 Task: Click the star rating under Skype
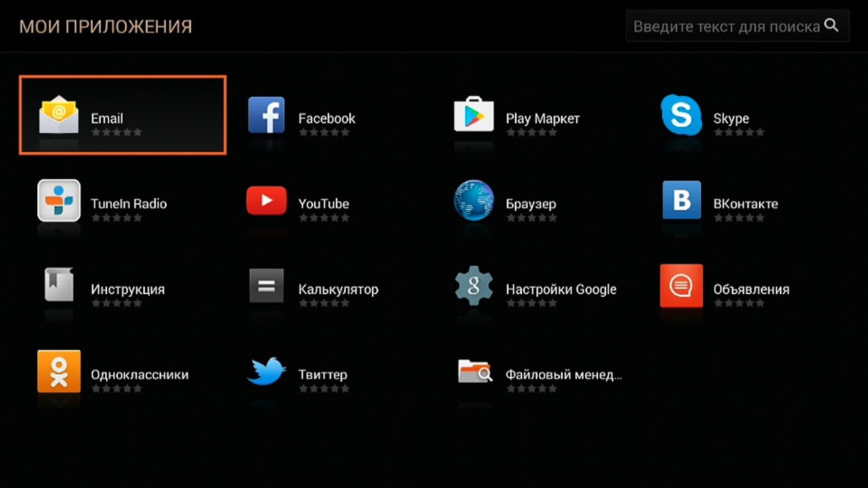pyautogui.click(x=739, y=132)
